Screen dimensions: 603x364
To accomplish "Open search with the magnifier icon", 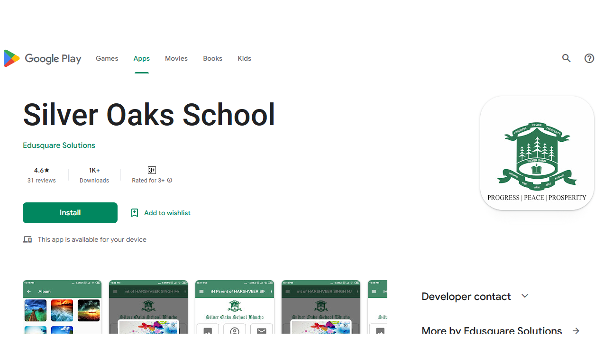I will coord(566,58).
